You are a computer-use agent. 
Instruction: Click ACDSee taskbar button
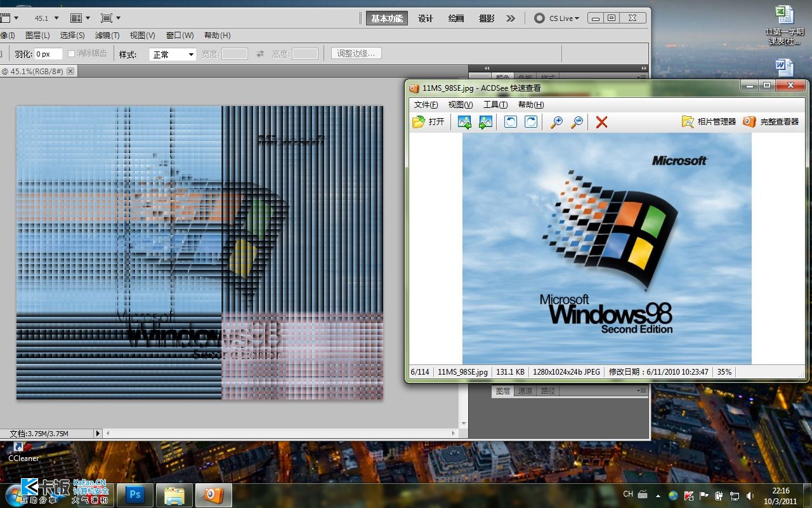pos(213,495)
